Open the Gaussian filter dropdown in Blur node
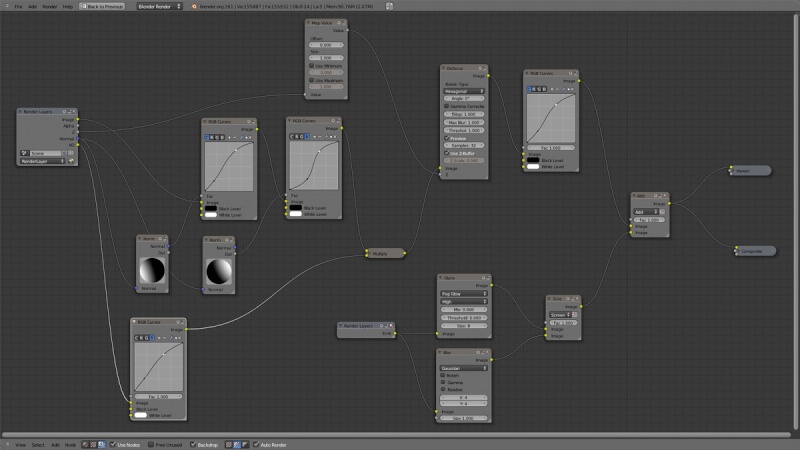This screenshot has width=800, height=450. coord(464,368)
